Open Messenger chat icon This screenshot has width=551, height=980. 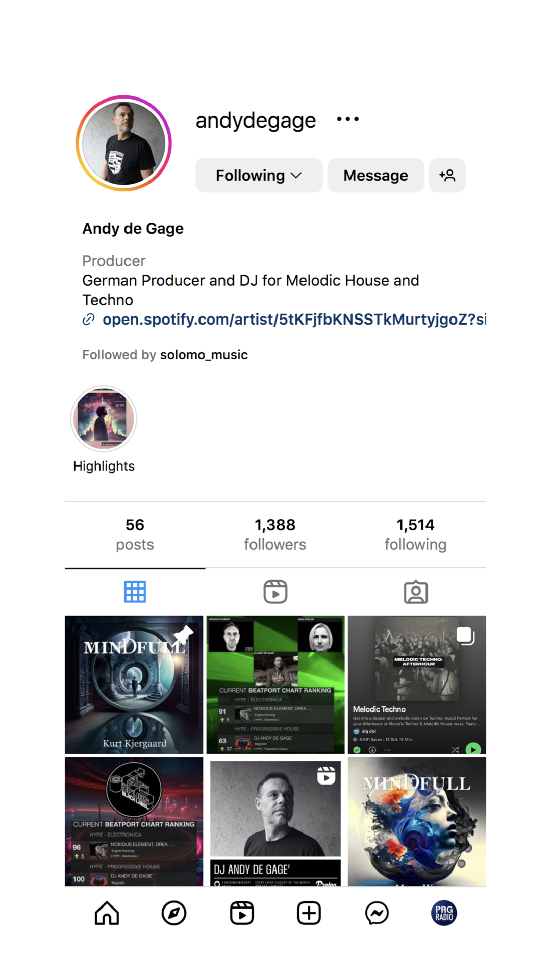click(377, 913)
